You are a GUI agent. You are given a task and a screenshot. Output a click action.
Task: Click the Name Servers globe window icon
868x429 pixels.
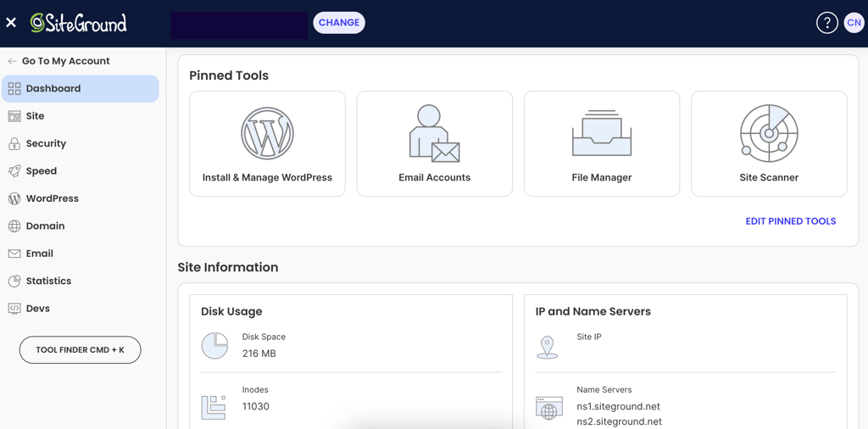pos(548,408)
